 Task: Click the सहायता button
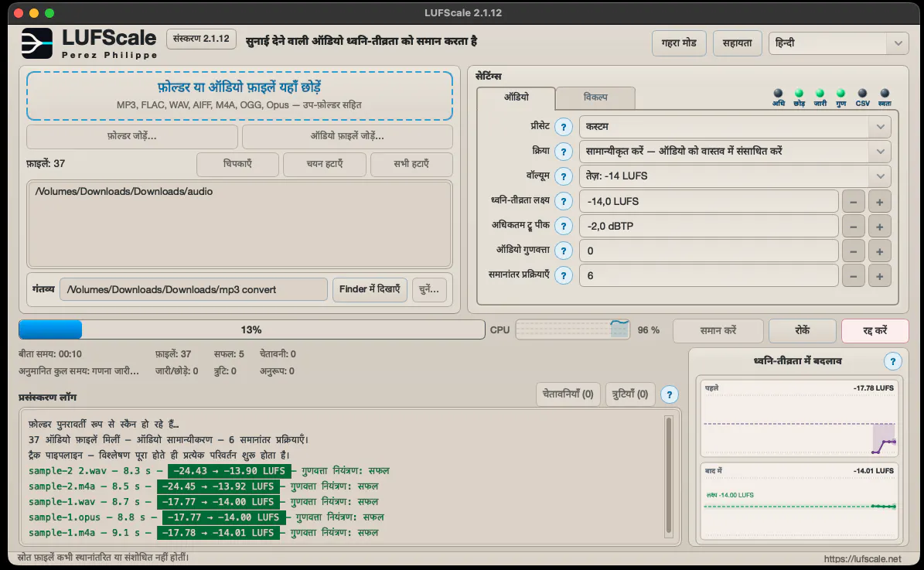point(737,43)
